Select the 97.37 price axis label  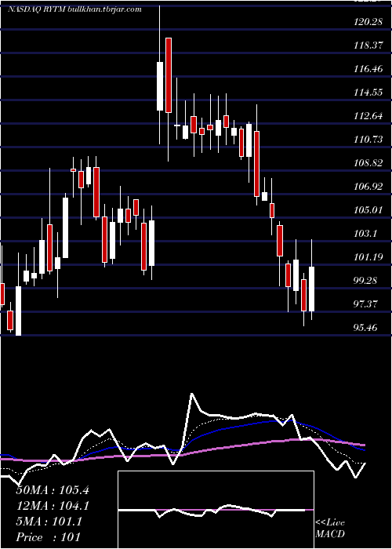366,304
